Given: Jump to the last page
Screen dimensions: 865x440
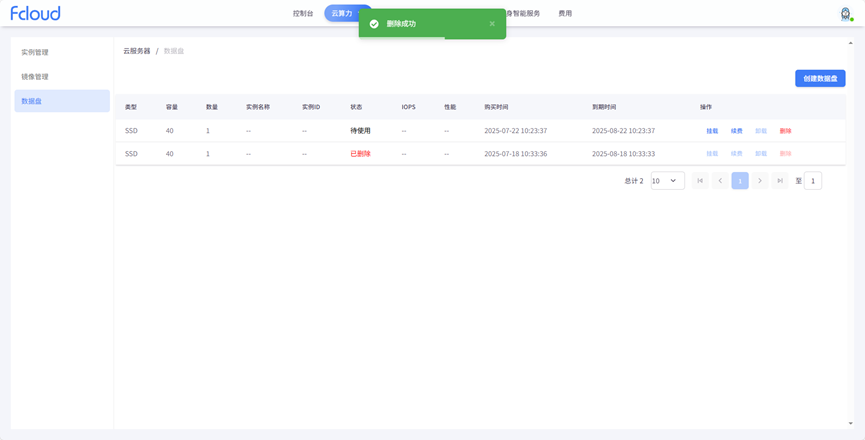Looking at the screenshot, I should point(780,181).
